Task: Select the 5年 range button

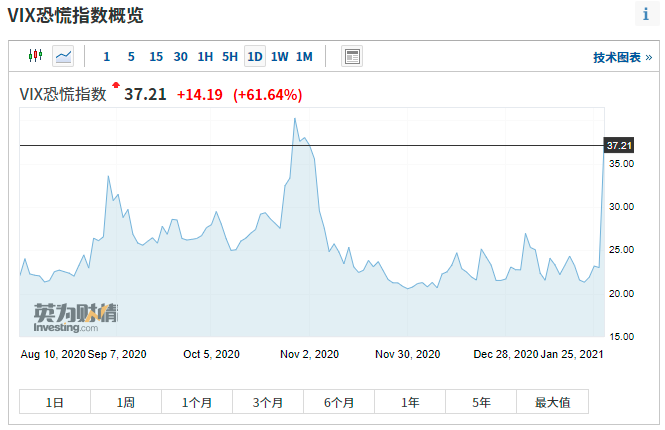Action: tap(482, 402)
